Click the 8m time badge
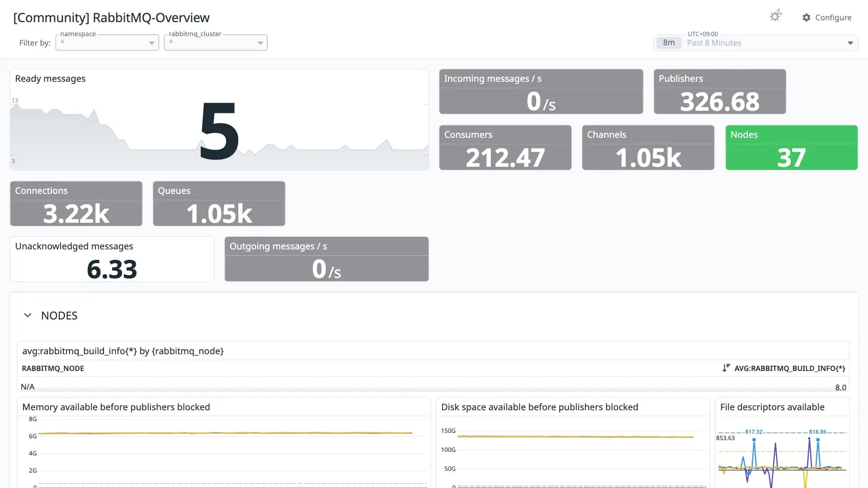 pyautogui.click(x=669, y=43)
